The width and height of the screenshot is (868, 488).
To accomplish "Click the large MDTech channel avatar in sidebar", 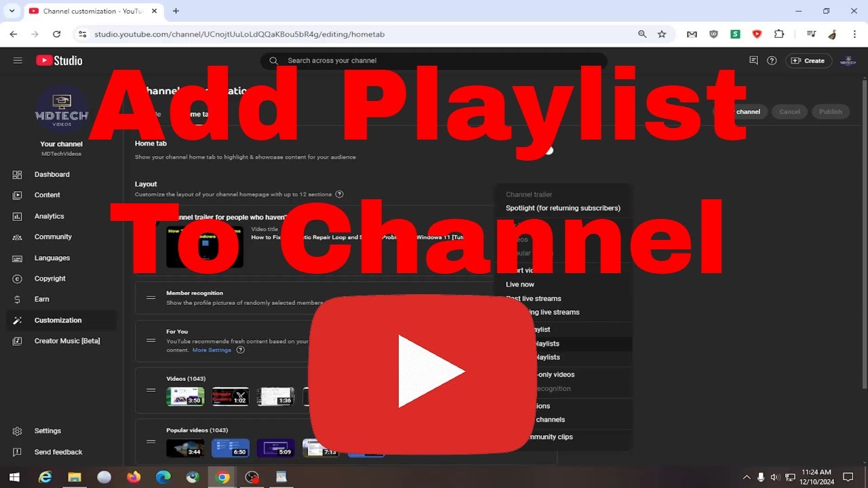I will point(61,110).
